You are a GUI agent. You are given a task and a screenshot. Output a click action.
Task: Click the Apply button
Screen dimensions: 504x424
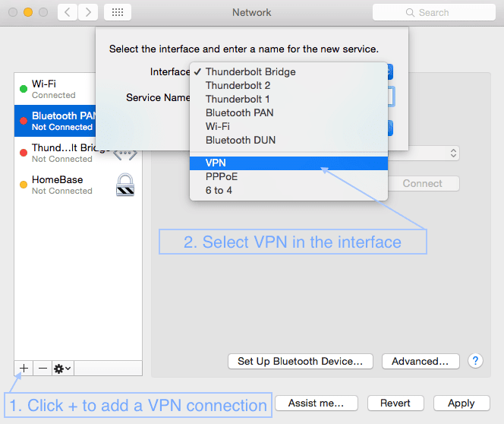click(461, 403)
